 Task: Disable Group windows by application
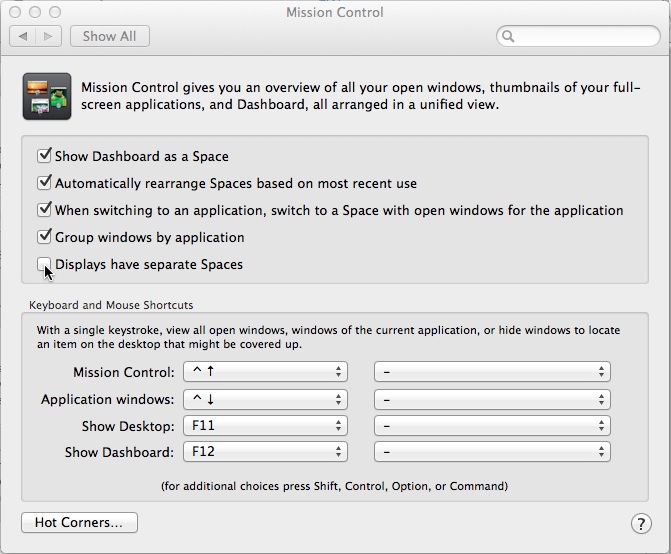tap(44, 237)
